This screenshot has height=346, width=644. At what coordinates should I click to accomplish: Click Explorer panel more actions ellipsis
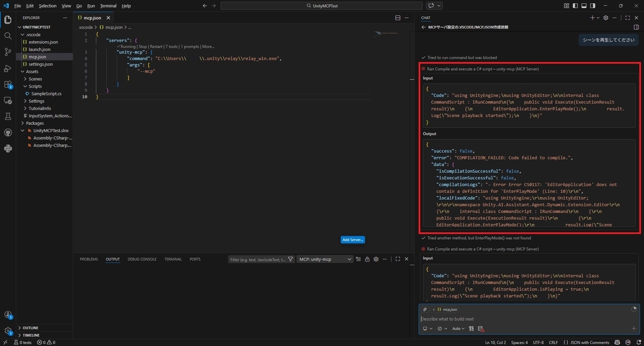[x=65, y=18]
